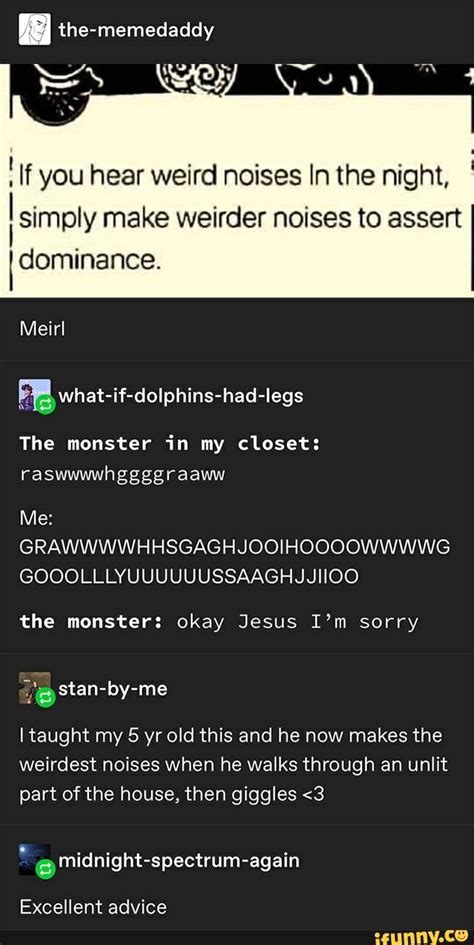Image resolution: width=474 pixels, height=945 pixels.
Task: Click what-if-dolphins-had-legs avatar
Action: [34, 395]
